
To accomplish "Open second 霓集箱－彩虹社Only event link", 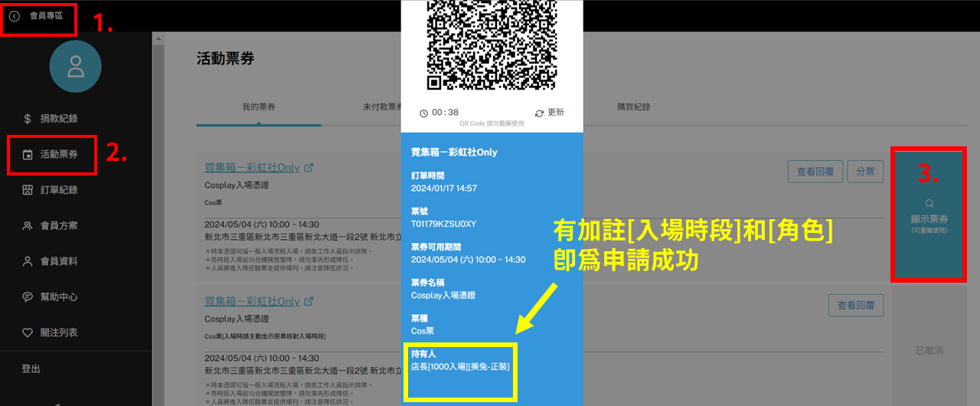I will point(252,302).
